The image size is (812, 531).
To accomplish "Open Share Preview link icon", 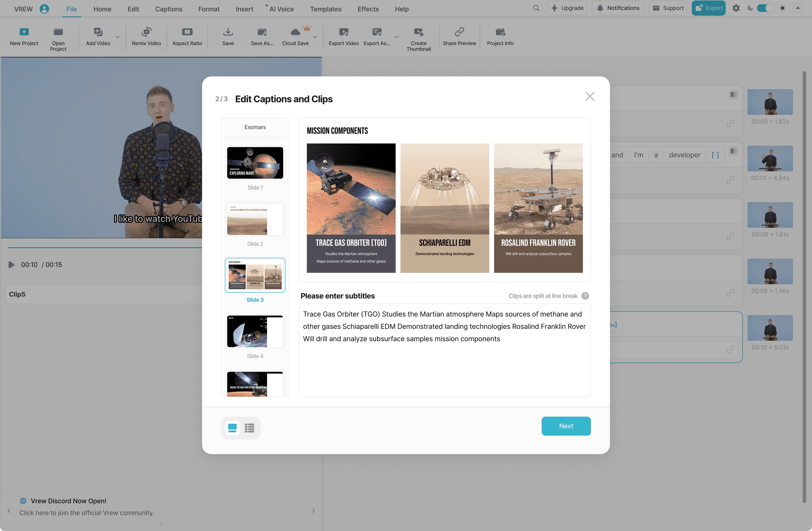I will tap(459, 32).
